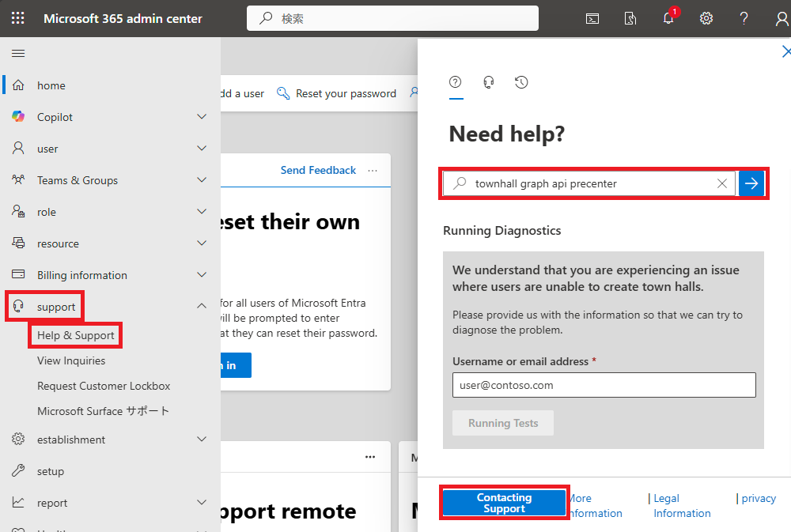Click the Username or email address field
791x532 pixels.
tap(604, 385)
